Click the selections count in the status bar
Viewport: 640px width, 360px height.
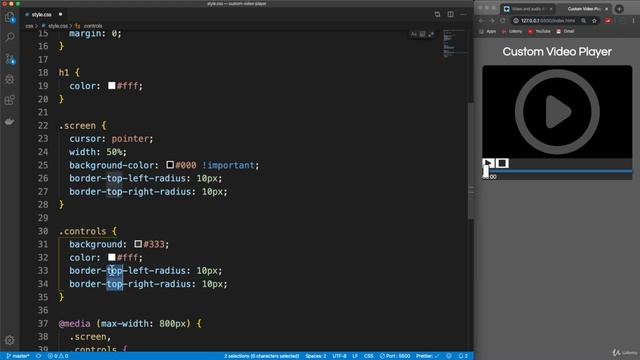click(x=261, y=356)
